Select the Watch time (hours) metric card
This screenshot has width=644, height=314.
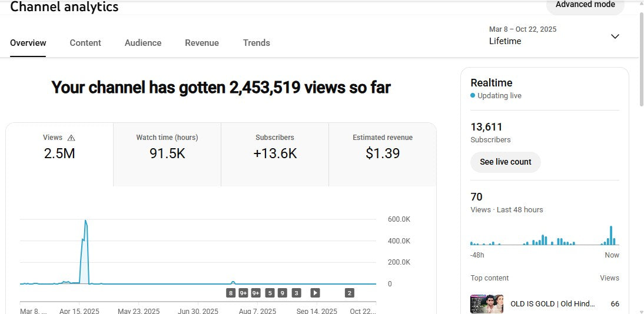coord(167,154)
